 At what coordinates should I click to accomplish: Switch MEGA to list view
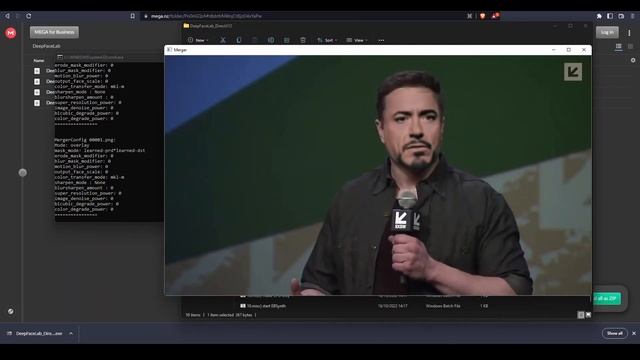click(619, 47)
